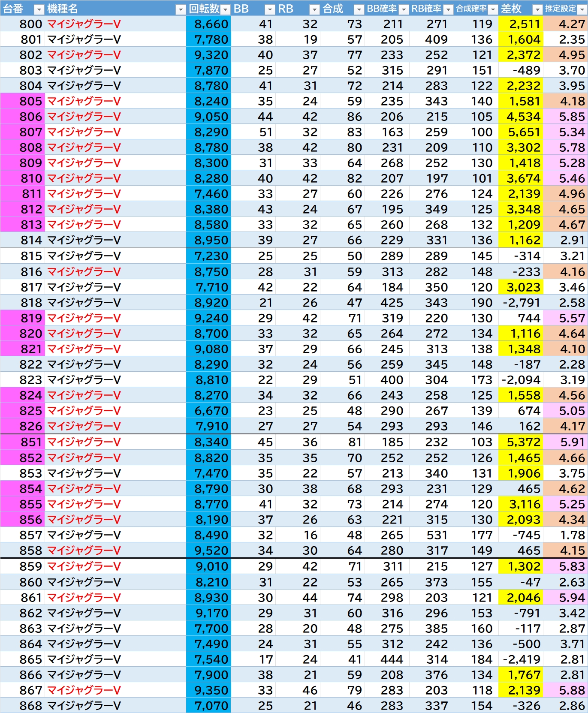Screen dimensions: 588x713
Task: Select the 差枚 cell 4,534
Action: point(521,117)
